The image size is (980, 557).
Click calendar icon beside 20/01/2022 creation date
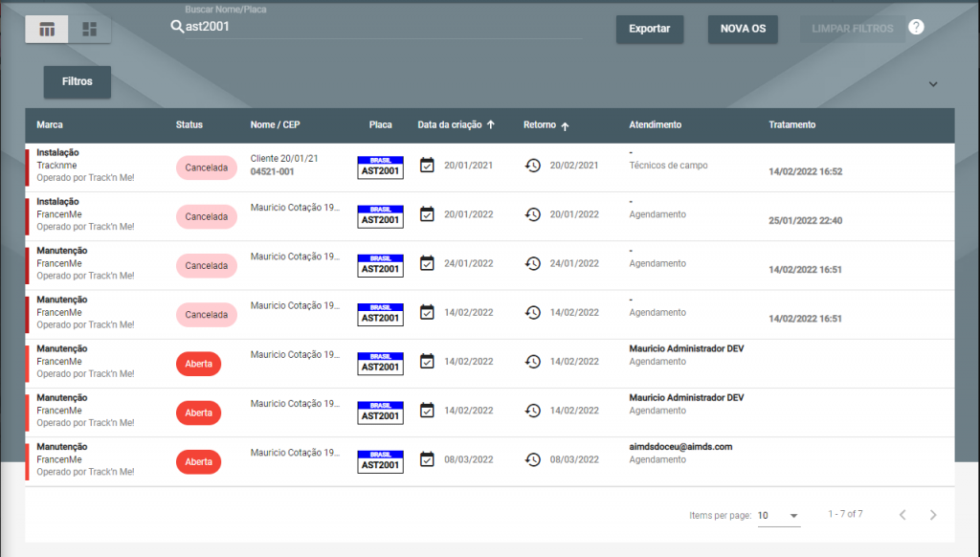[x=427, y=213]
